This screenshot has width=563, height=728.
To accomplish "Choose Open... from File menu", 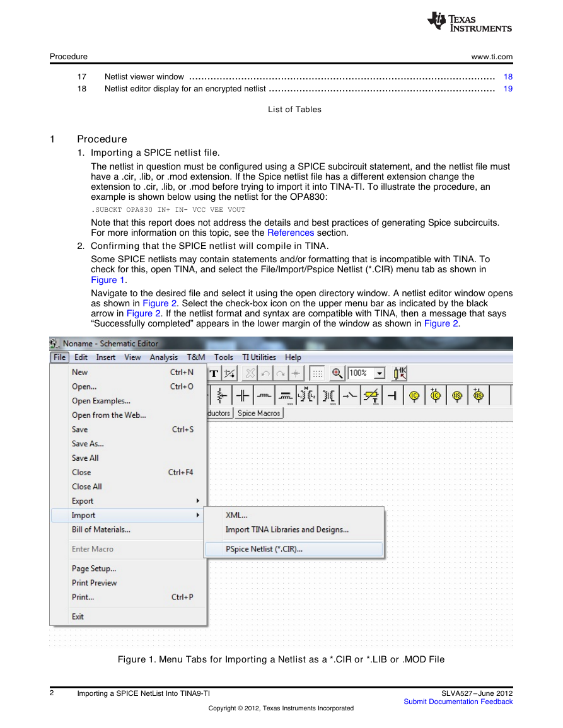I will point(128,387).
